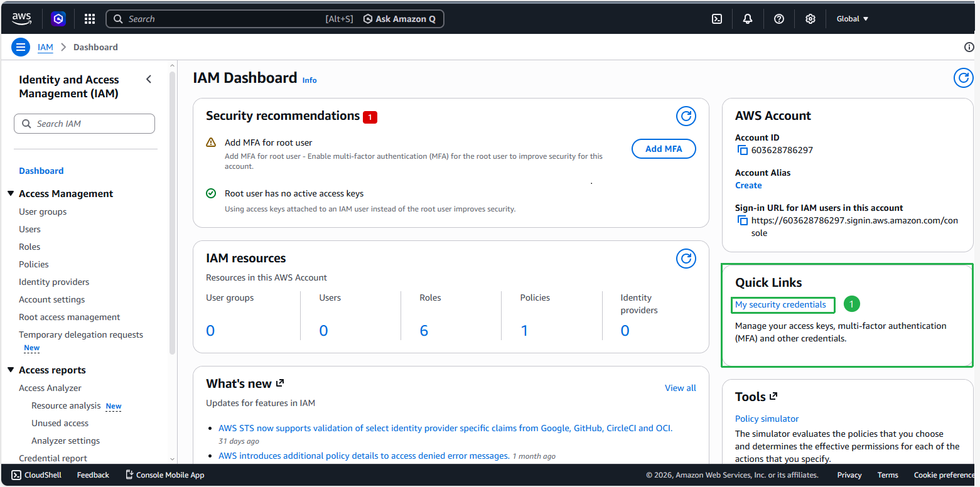Image resolution: width=980 pixels, height=487 pixels.
Task: Click green check for root access keys
Action: (211, 193)
